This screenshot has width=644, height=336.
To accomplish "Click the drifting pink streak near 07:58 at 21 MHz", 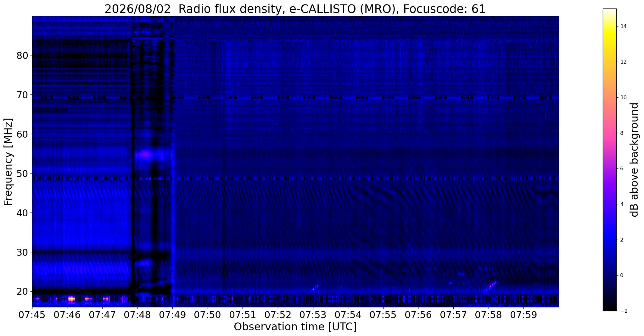I will [491, 287].
